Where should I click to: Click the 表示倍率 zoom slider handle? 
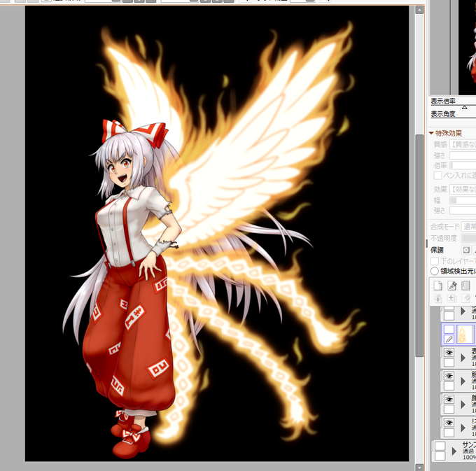coord(465,108)
